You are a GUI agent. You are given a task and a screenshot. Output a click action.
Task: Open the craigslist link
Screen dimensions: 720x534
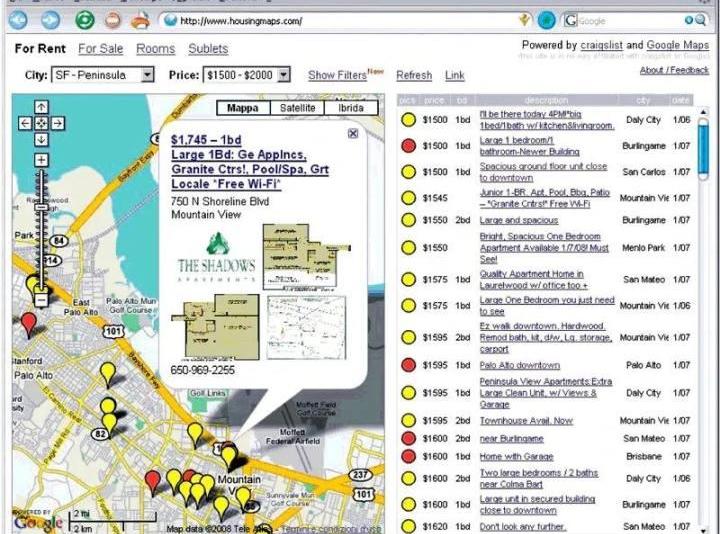602,45
